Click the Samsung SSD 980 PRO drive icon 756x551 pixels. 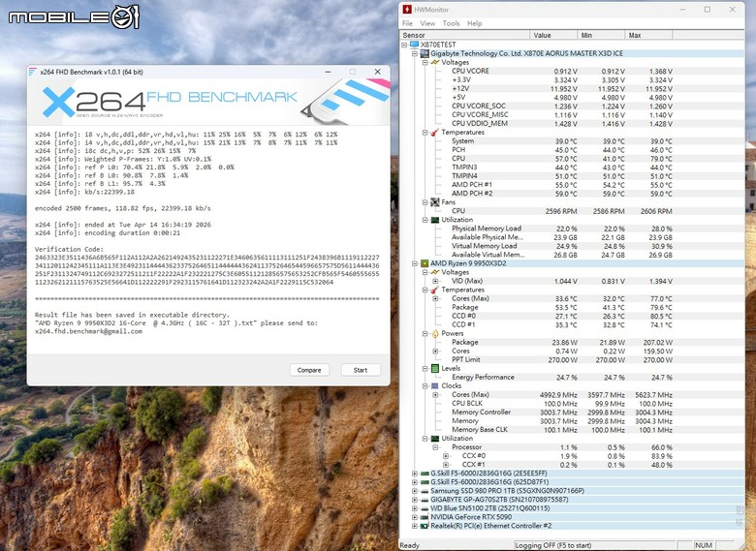tap(425, 491)
